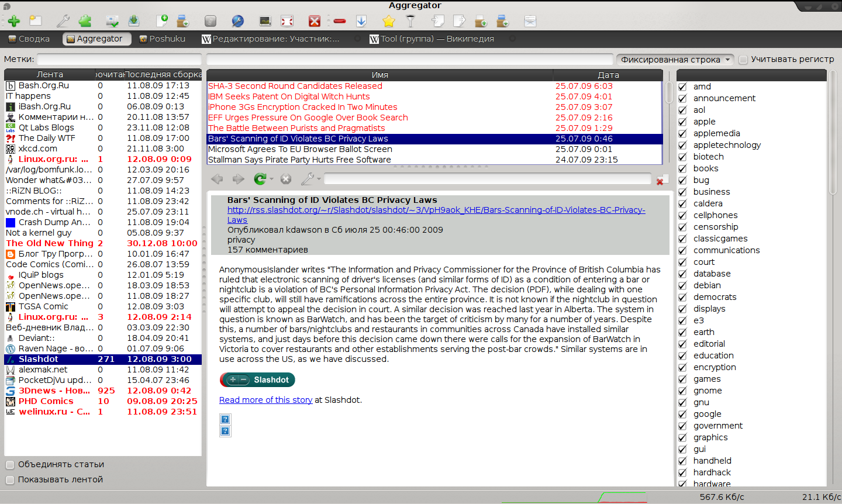This screenshot has width=842, height=504.
Task: Select The Old New Thing feed
Action: 103,243
